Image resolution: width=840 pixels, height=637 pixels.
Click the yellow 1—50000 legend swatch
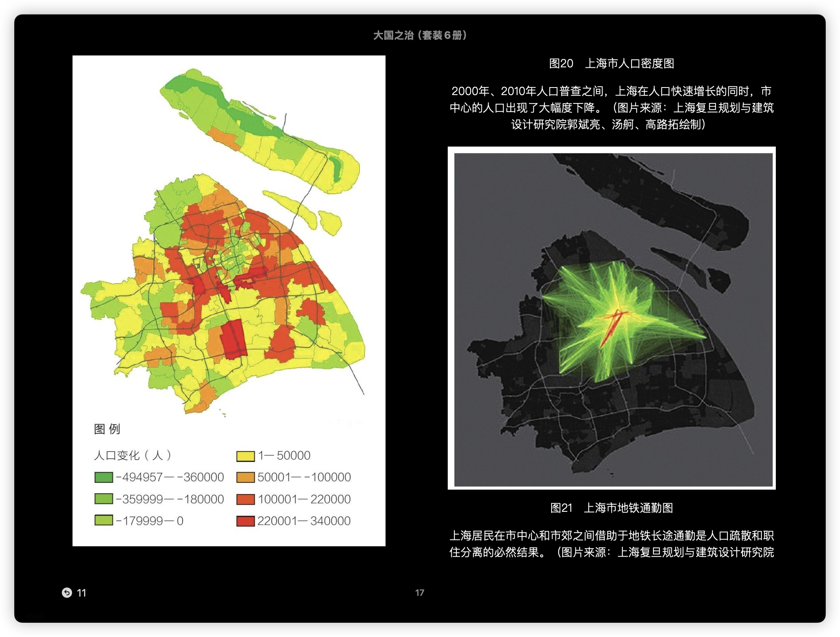246,456
